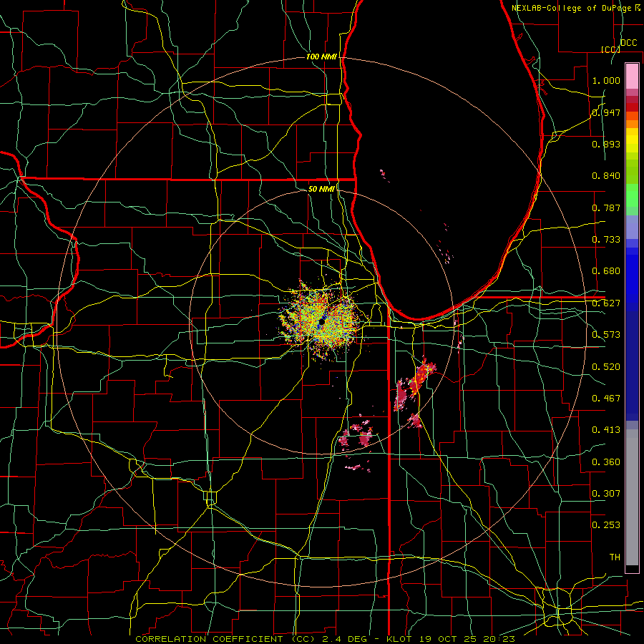644x644 pixels.
Task: Click the TH threshold label
Action: [615, 557]
